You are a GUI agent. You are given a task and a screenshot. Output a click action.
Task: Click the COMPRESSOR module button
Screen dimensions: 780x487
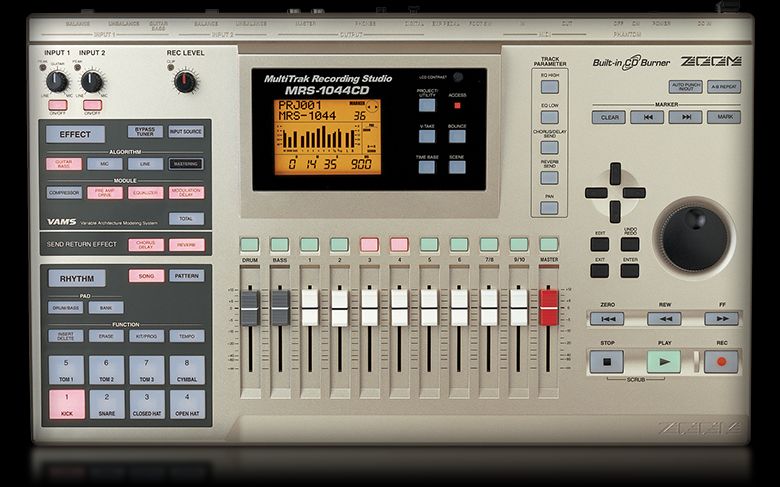coord(64,193)
